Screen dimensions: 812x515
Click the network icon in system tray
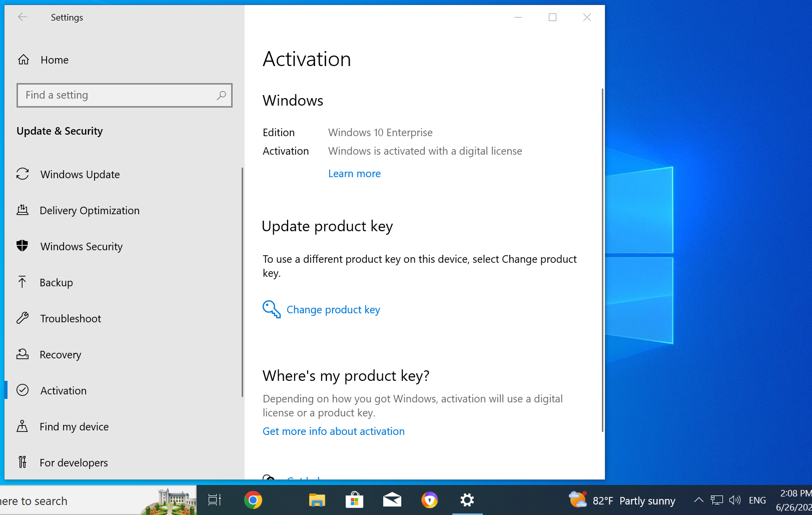click(x=717, y=500)
